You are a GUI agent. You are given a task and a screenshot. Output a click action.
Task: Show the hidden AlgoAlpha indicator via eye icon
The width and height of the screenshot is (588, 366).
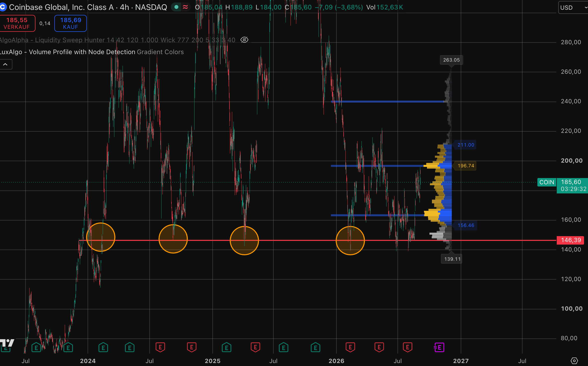click(244, 40)
